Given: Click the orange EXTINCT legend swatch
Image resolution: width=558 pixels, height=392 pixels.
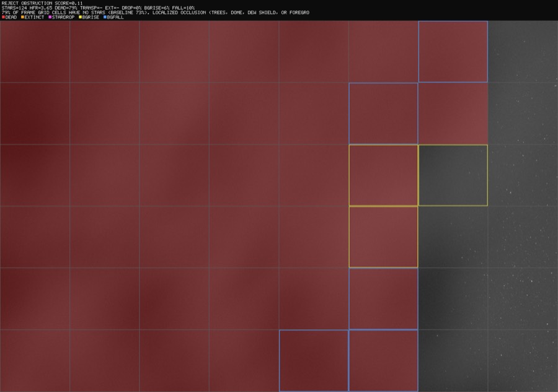Looking at the screenshot, I should coord(22,17).
